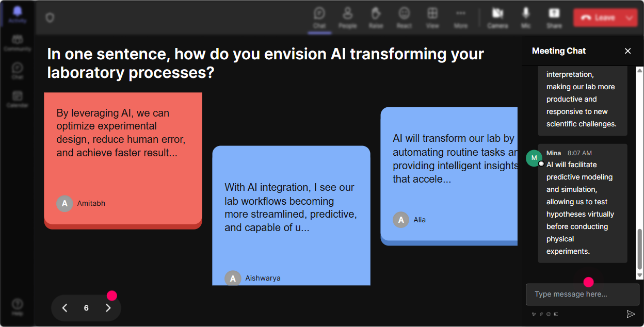
Task: Open the Calendar section in sidebar
Action: coord(17,99)
